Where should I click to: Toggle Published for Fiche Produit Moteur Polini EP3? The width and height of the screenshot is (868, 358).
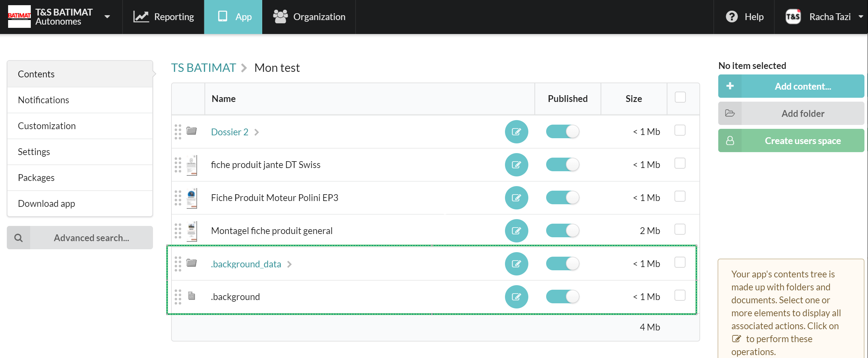pos(562,197)
